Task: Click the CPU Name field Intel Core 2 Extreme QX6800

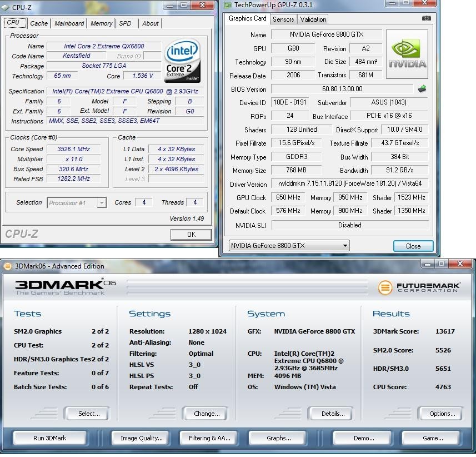Action: click(104, 46)
